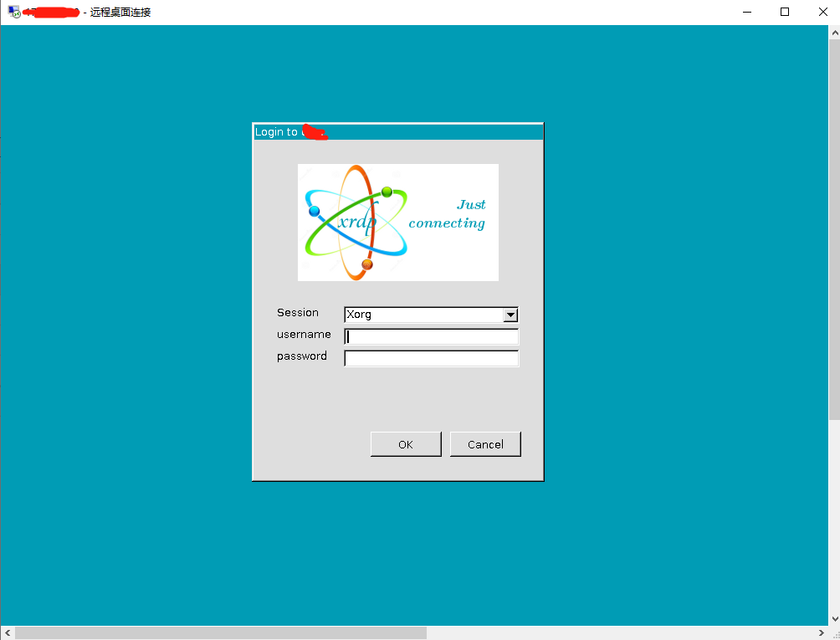
Task: Confirm login with the OK button
Action: tap(406, 444)
